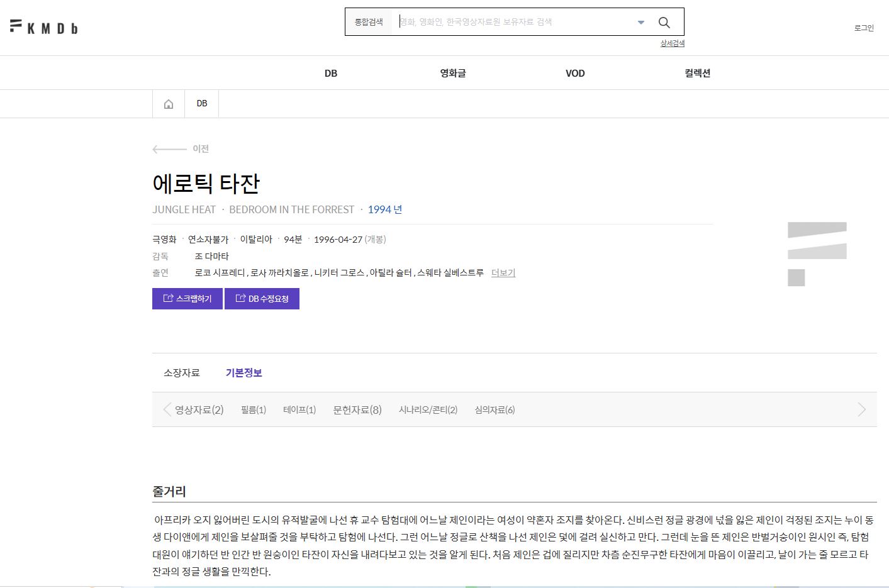Open the 영화글 menu

point(452,73)
